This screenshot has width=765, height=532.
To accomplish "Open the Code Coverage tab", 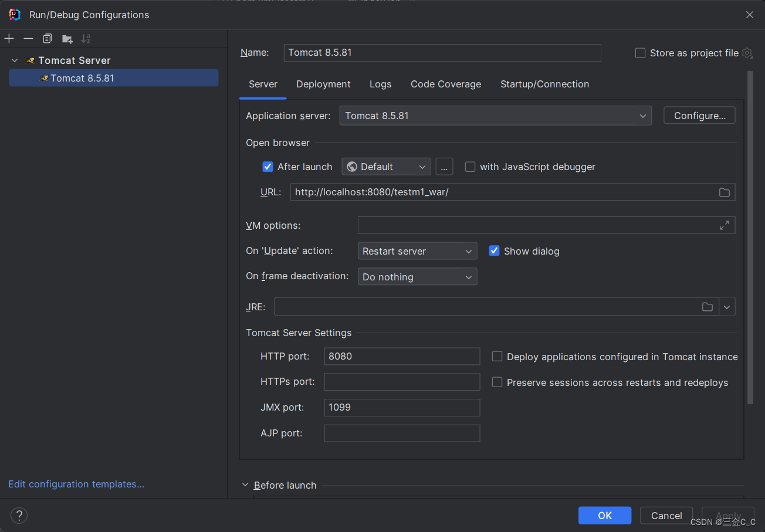I will point(446,84).
